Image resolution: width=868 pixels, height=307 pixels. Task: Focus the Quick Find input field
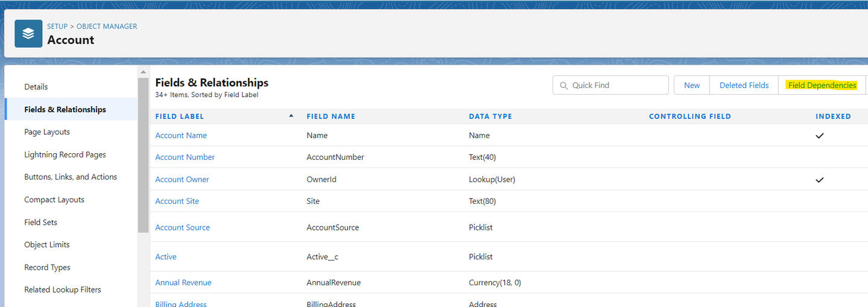pyautogui.click(x=616, y=86)
